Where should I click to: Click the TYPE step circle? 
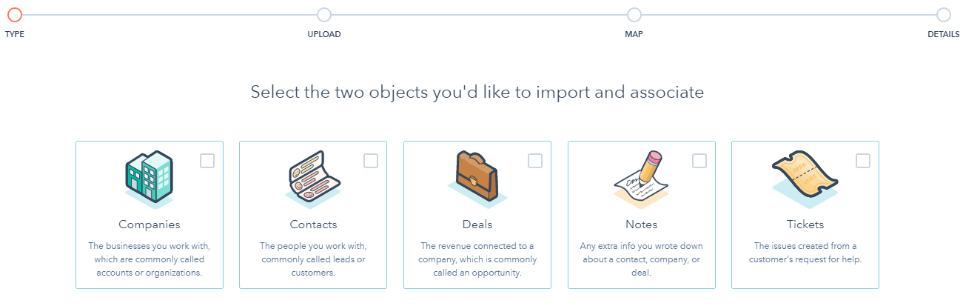[x=15, y=14]
